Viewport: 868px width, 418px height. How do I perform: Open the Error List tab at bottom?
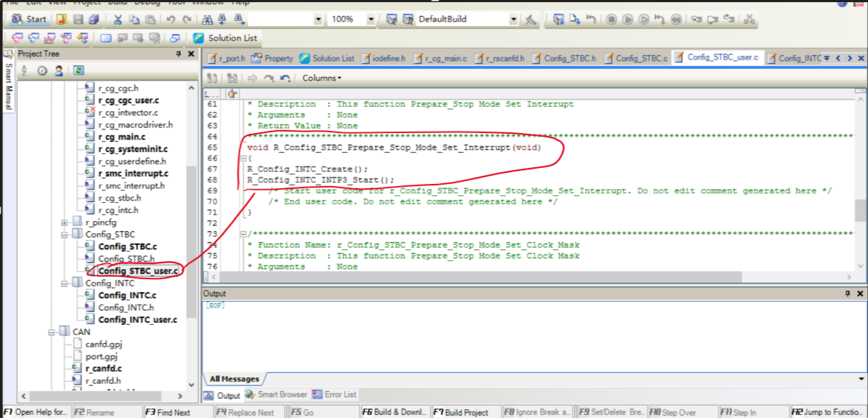335,395
